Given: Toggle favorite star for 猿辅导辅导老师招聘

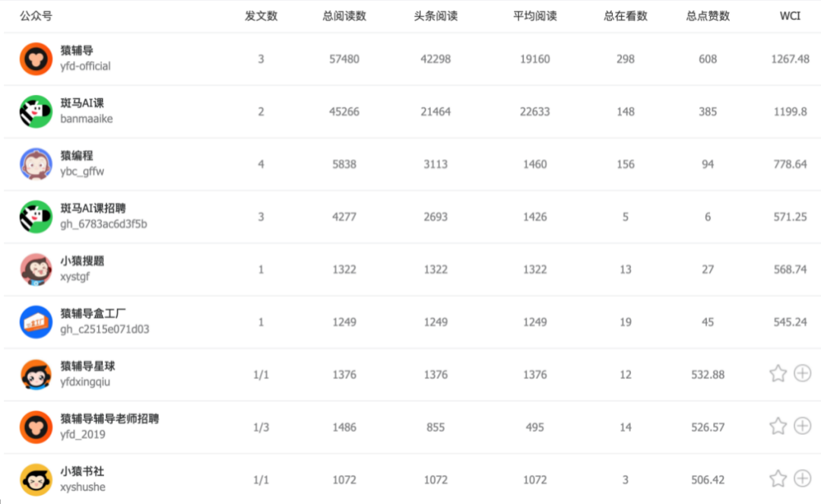Looking at the screenshot, I should (778, 426).
